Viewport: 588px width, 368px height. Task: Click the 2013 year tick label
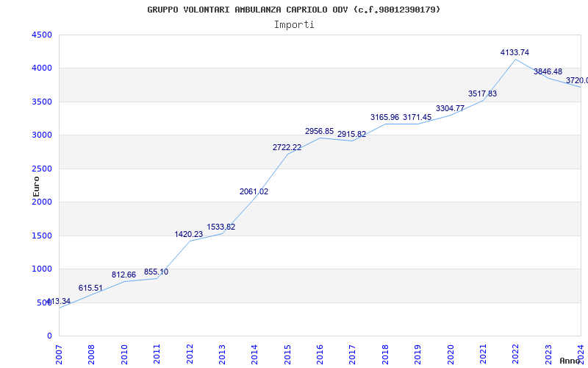pyautogui.click(x=222, y=354)
